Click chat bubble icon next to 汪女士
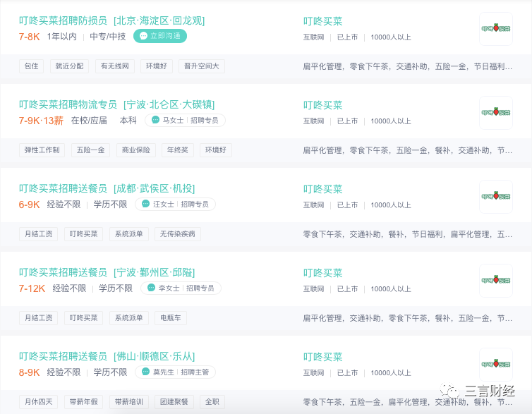 coord(145,204)
